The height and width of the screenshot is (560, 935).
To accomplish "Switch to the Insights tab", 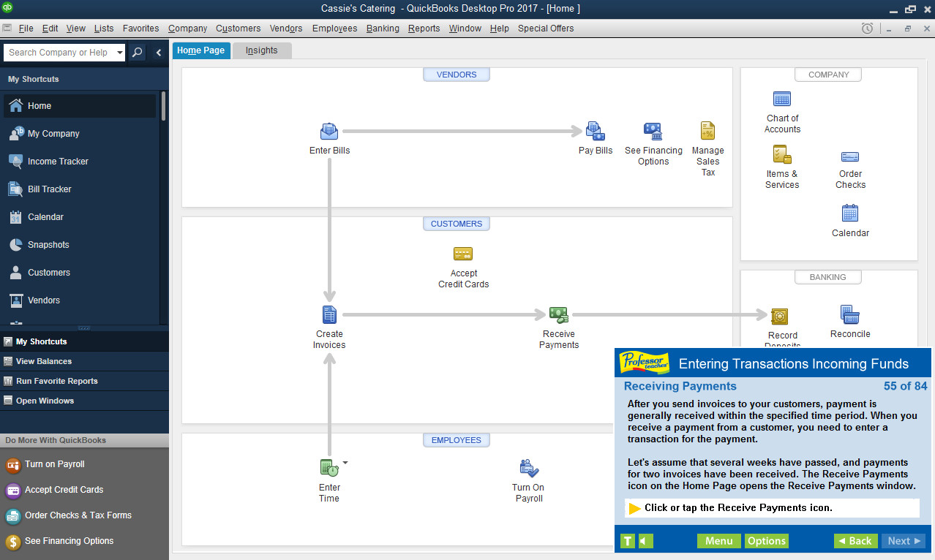I will (x=261, y=50).
